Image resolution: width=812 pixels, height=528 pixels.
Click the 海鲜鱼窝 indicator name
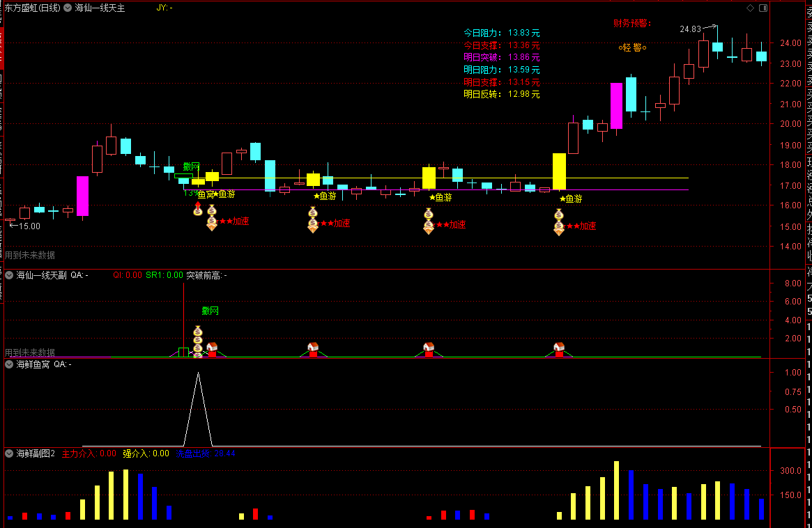pos(33,364)
